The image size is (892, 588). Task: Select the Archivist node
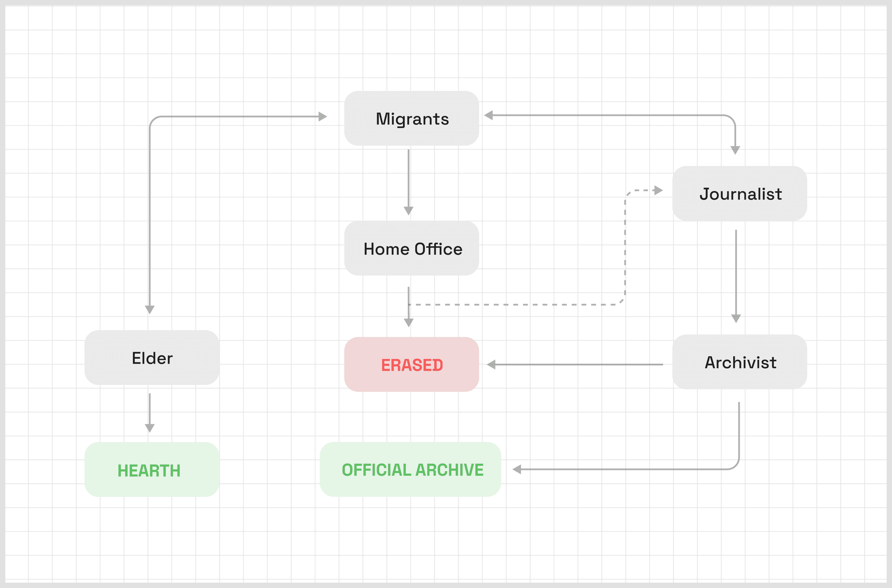pyautogui.click(x=739, y=362)
